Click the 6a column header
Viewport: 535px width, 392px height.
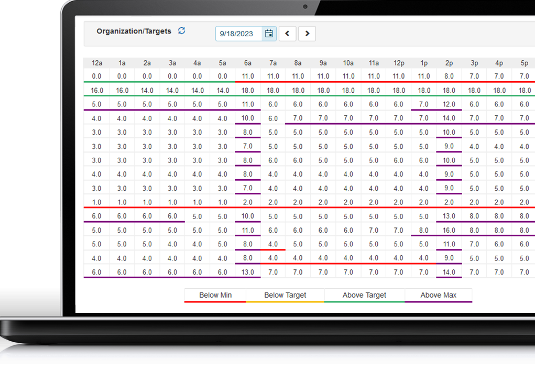click(x=248, y=63)
